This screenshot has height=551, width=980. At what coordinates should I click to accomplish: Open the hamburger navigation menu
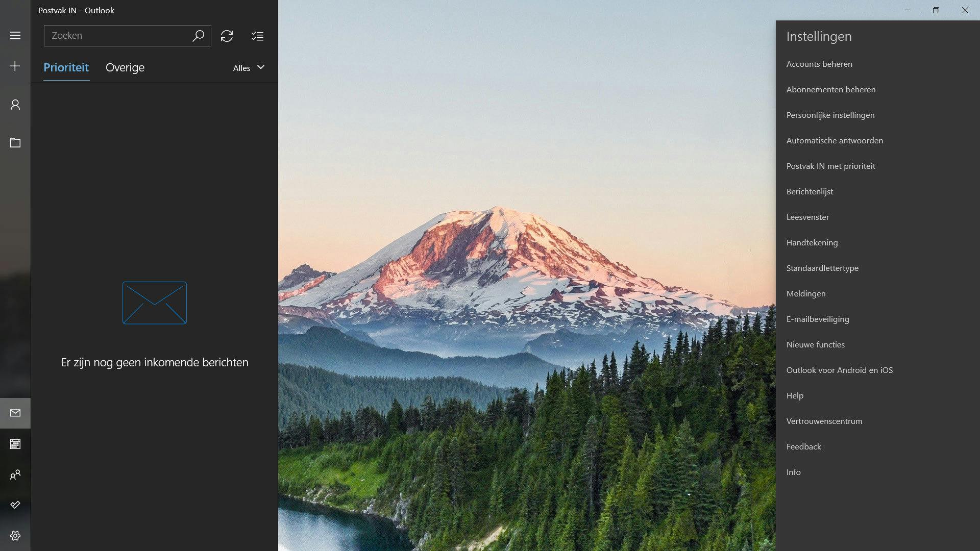tap(15, 36)
